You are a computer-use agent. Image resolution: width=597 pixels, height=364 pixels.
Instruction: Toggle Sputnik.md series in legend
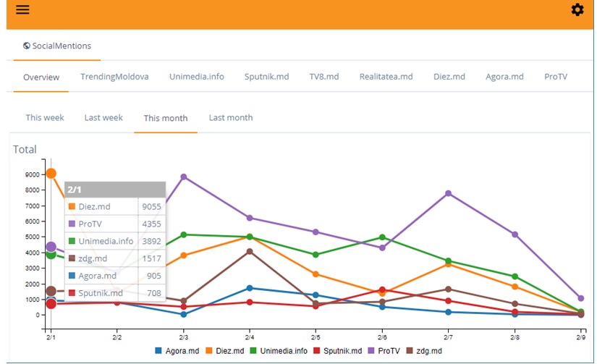pos(337,351)
